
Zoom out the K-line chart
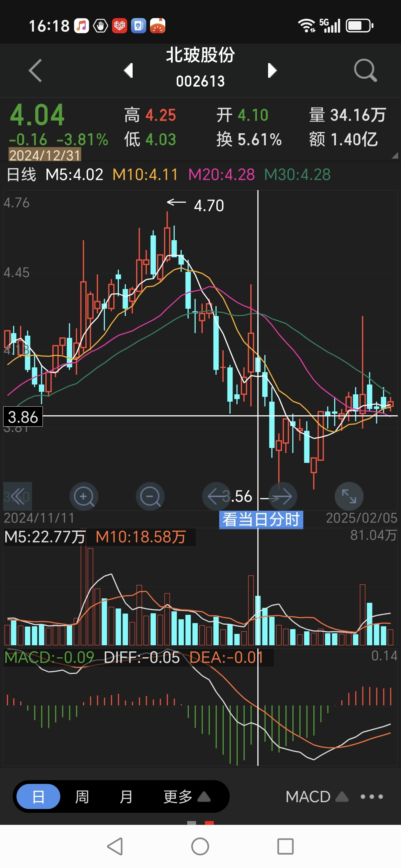tap(150, 496)
